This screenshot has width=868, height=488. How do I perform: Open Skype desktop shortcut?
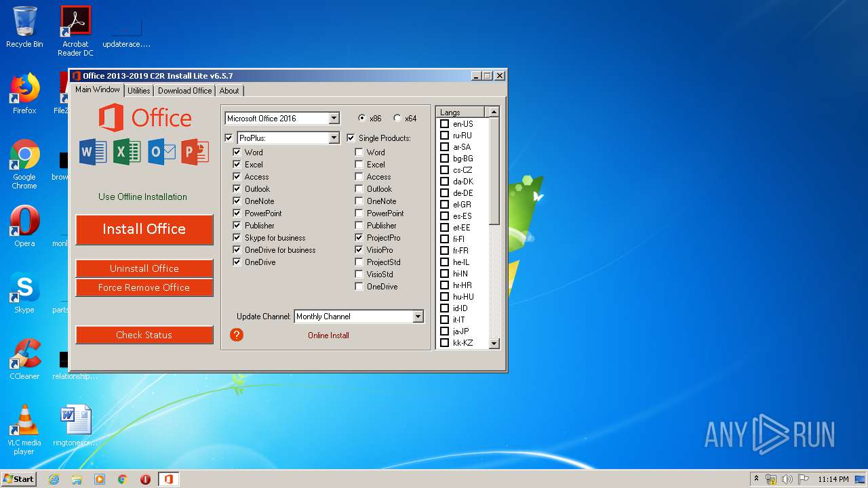(x=24, y=293)
